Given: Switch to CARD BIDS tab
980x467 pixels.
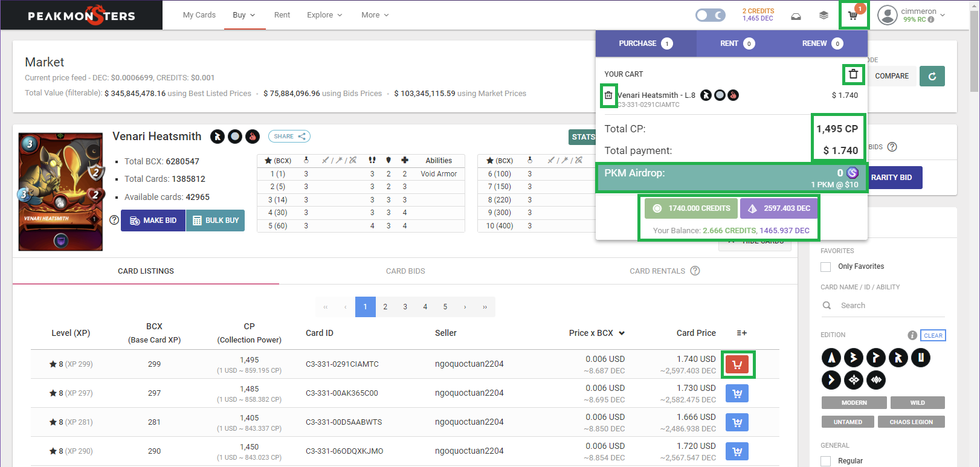Looking at the screenshot, I should tap(405, 271).
